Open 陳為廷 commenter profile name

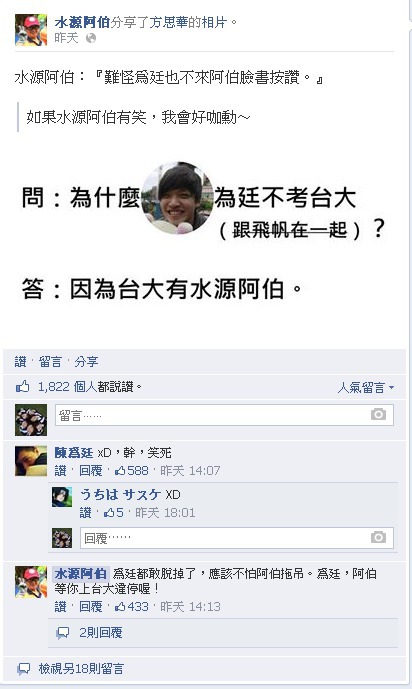coord(73,453)
